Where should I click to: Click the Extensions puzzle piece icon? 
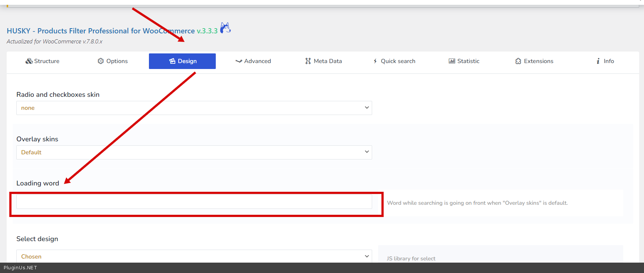tap(518, 61)
